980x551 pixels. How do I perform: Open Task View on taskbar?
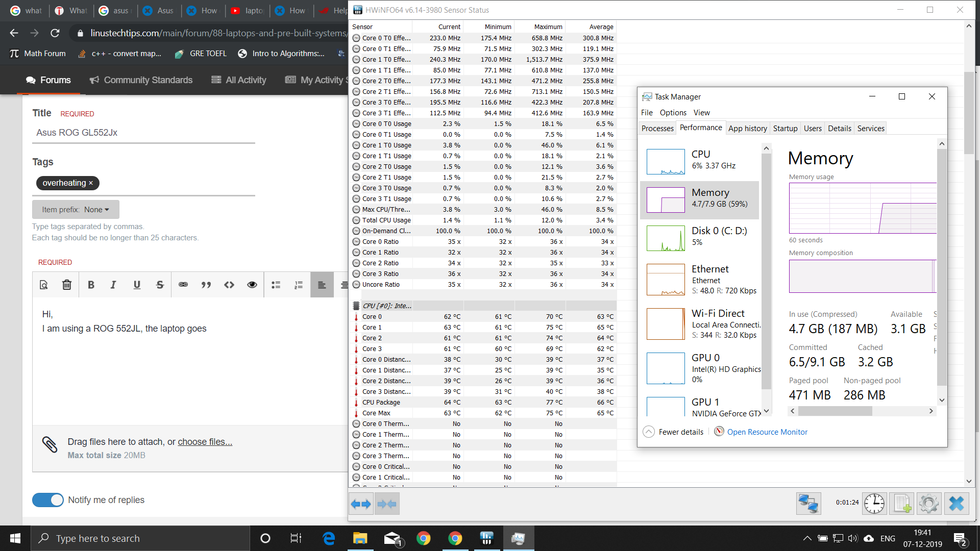coord(296,538)
